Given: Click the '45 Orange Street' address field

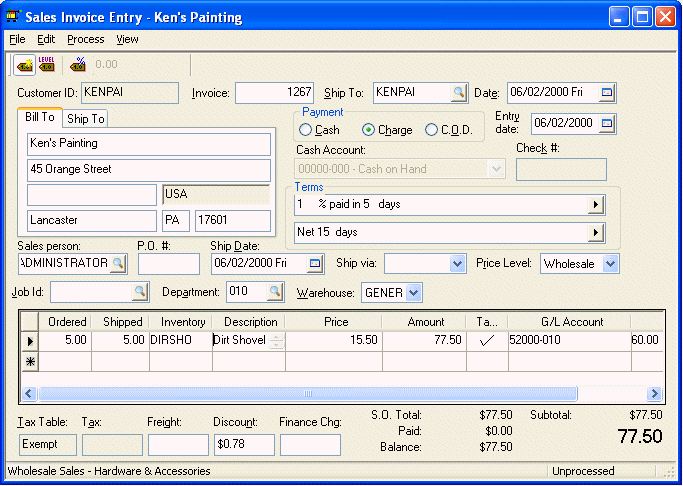Looking at the screenshot, I should coord(149,170).
